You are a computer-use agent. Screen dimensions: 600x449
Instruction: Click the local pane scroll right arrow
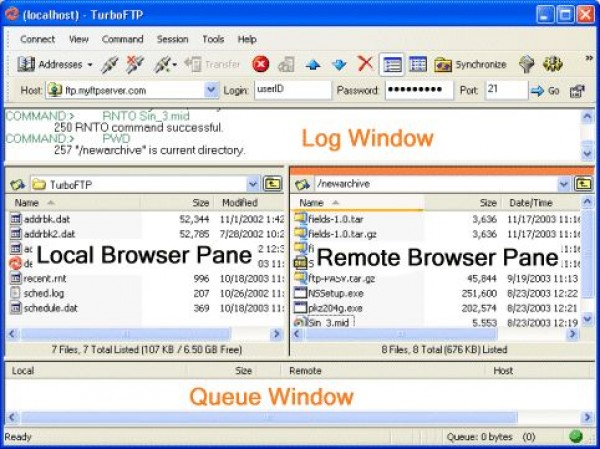pos(276,334)
